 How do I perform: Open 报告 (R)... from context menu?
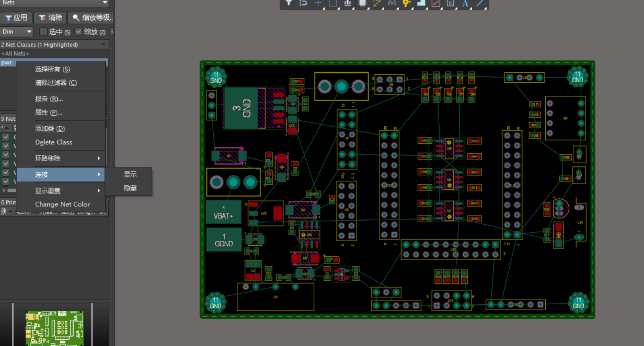coord(61,99)
